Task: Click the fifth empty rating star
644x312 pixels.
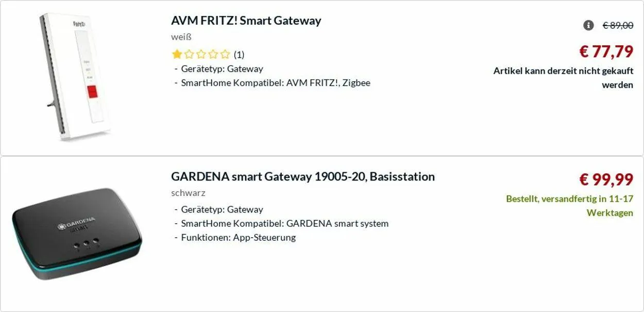Action: (x=225, y=54)
